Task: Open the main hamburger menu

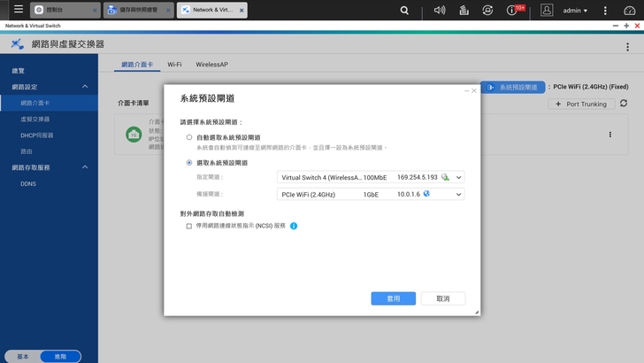Action: point(18,11)
